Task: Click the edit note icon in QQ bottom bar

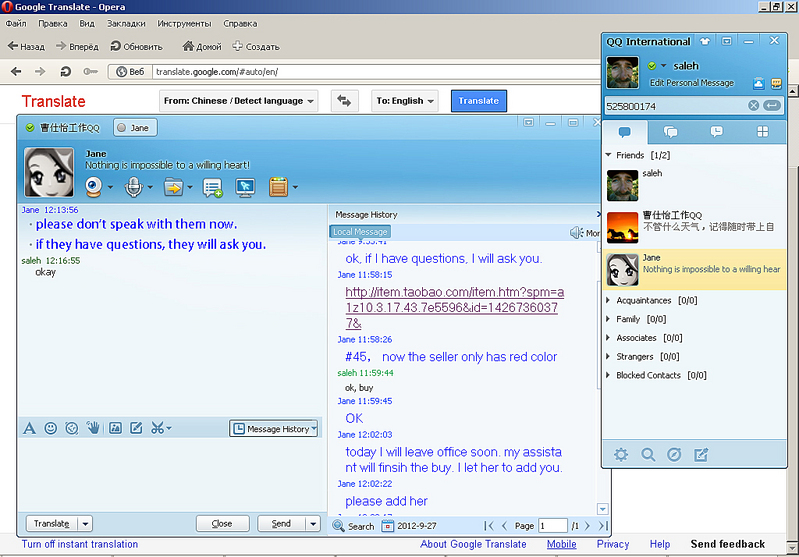Action: [x=701, y=454]
